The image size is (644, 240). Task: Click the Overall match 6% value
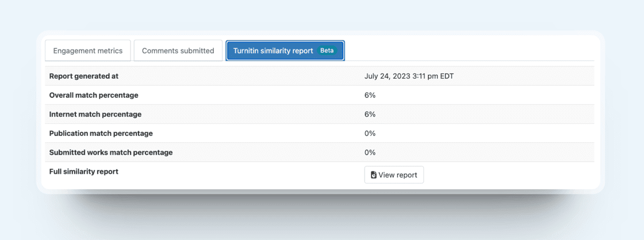click(370, 95)
